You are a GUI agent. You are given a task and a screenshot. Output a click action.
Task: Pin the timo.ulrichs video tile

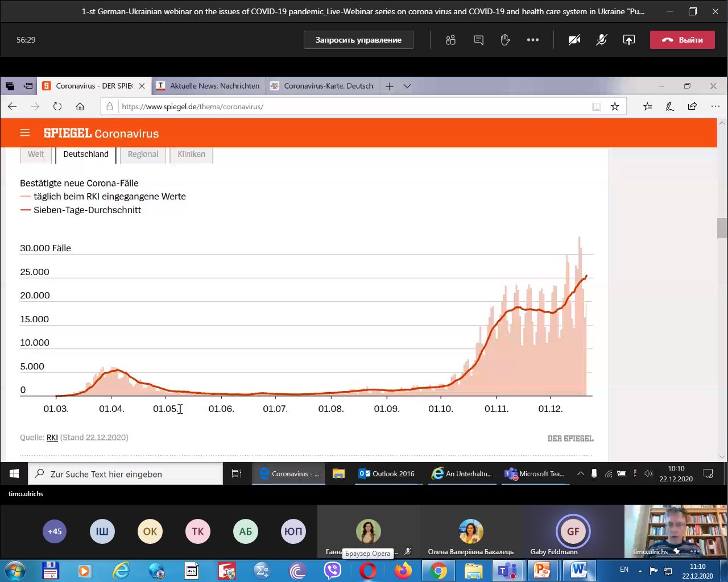point(677,551)
